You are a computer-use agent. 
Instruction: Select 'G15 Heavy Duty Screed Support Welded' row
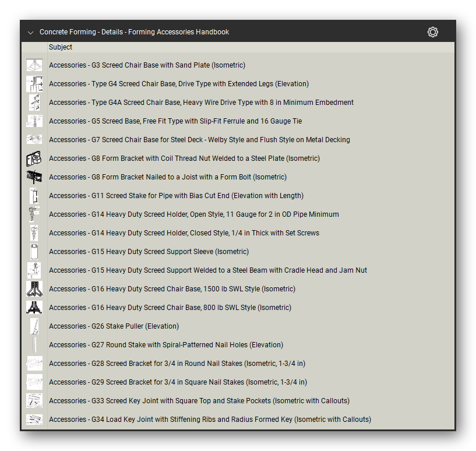238,270
